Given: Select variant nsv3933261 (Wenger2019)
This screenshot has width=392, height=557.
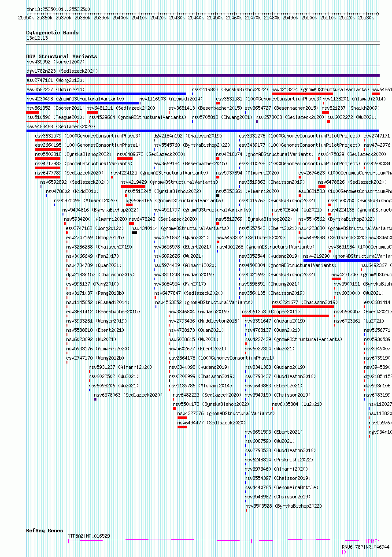Looking at the screenshot, I should tap(96, 321).
